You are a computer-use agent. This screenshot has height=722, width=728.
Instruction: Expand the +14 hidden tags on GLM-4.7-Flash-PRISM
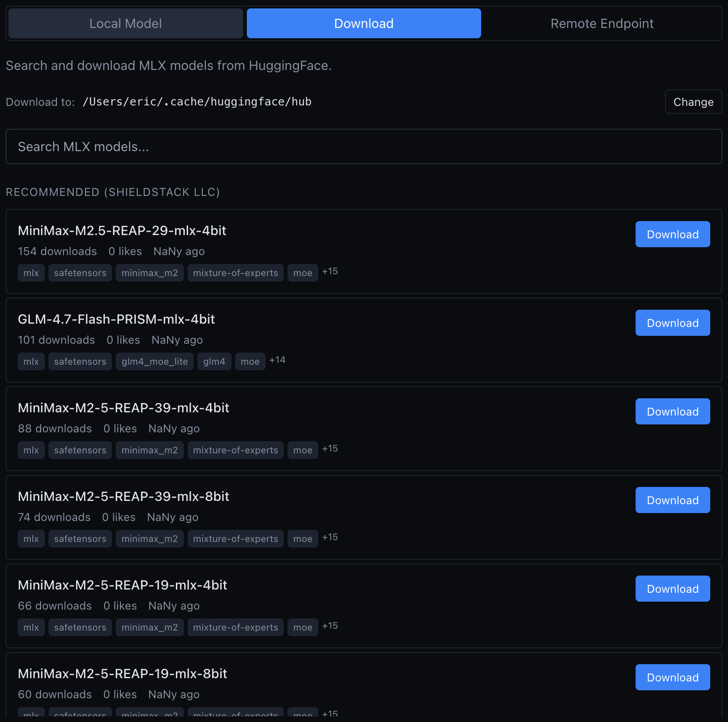[x=277, y=360]
